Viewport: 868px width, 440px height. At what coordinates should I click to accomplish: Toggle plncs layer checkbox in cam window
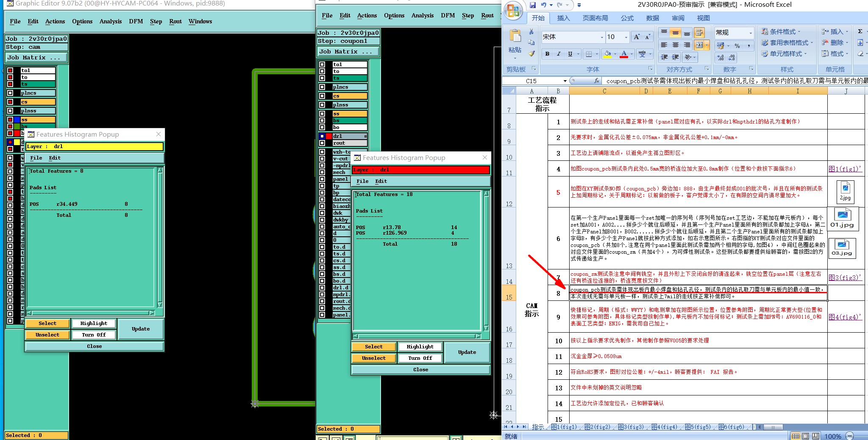pyautogui.click(x=10, y=93)
